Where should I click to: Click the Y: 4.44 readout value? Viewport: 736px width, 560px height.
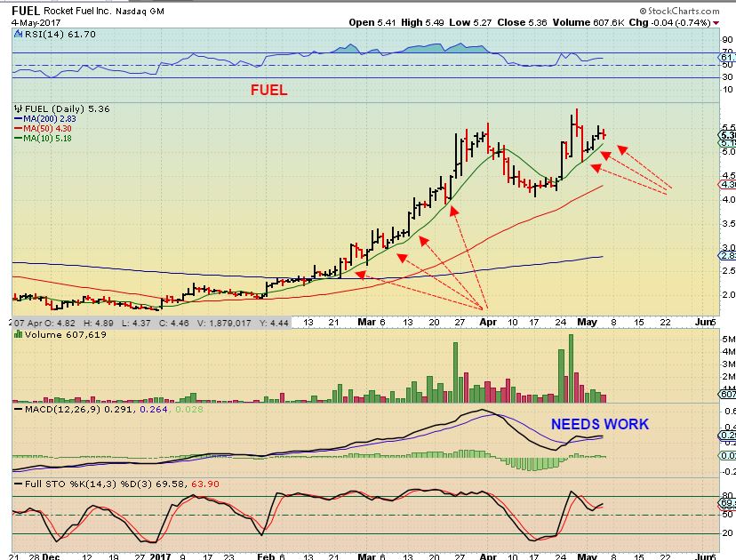[x=272, y=323]
